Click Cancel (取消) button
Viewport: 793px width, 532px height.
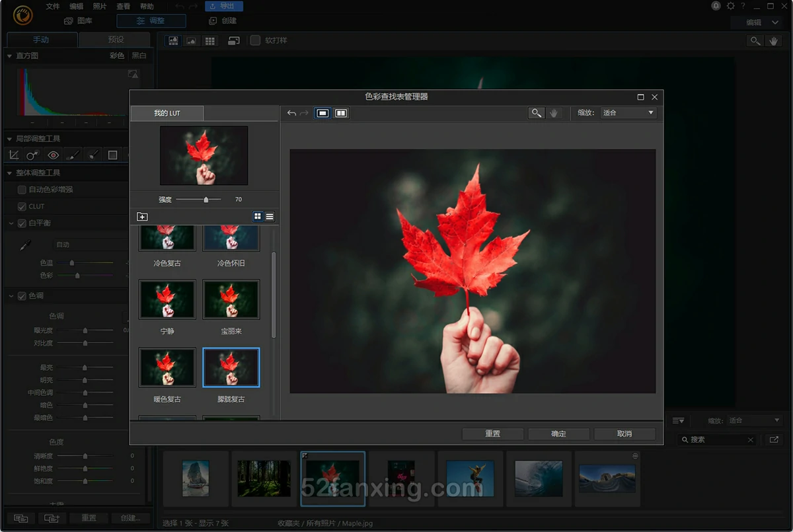[624, 434]
